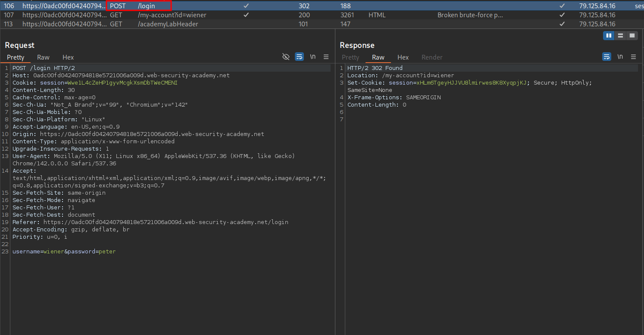644x335 pixels.
Task: Open the Hex tab in Request panel
Action: pos(68,57)
